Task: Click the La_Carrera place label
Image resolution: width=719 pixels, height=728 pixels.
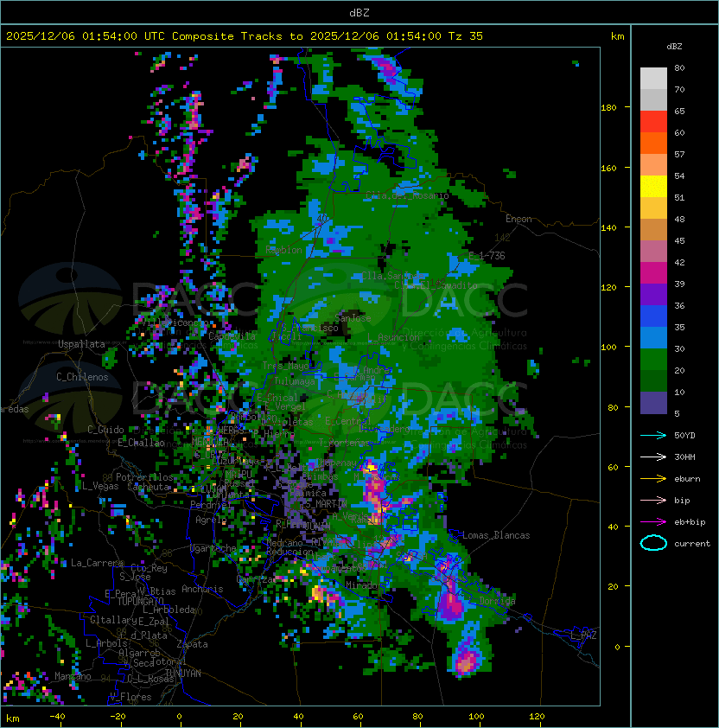Action: (98, 563)
